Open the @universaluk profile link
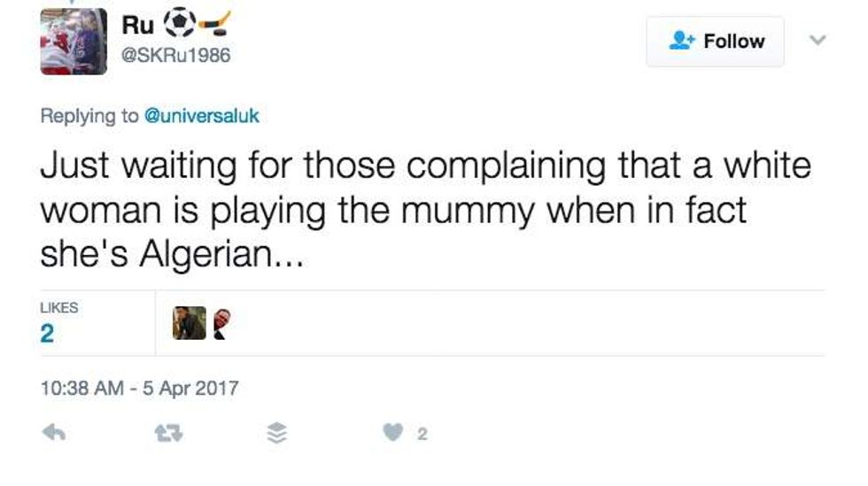The width and height of the screenshot is (868, 486). [202, 116]
